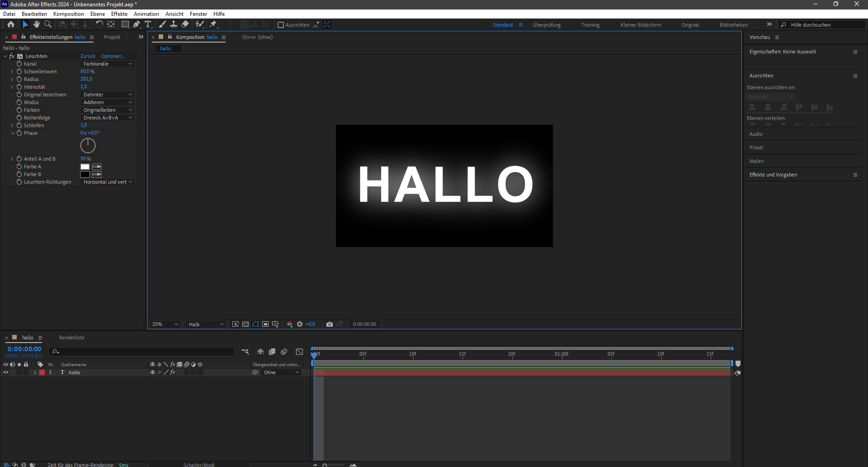This screenshot has height=467, width=868.
Task: Toggle the Leuchten effect fx switch
Action: (12, 56)
